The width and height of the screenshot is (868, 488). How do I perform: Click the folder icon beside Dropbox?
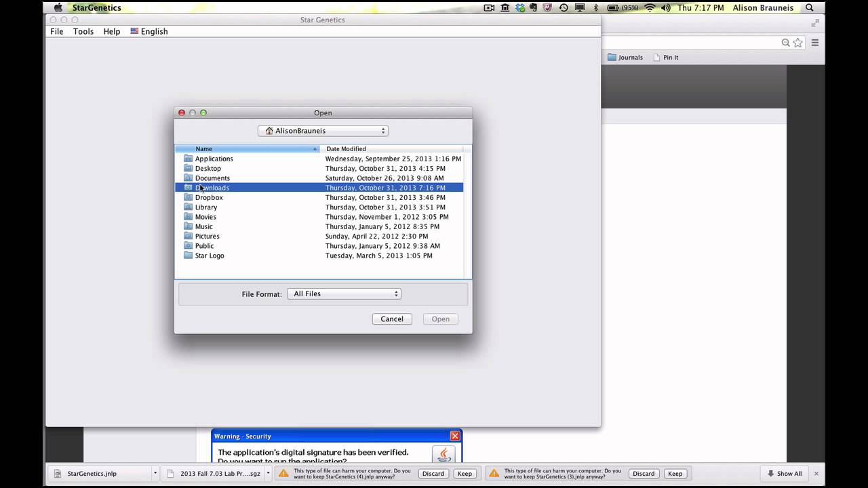tap(189, 197)
